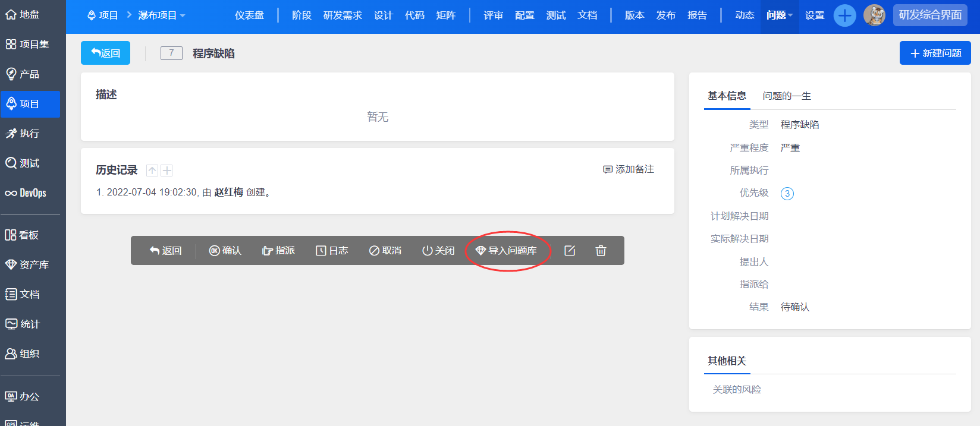Expand the 问题 menu dropdown

coord(780,15)
